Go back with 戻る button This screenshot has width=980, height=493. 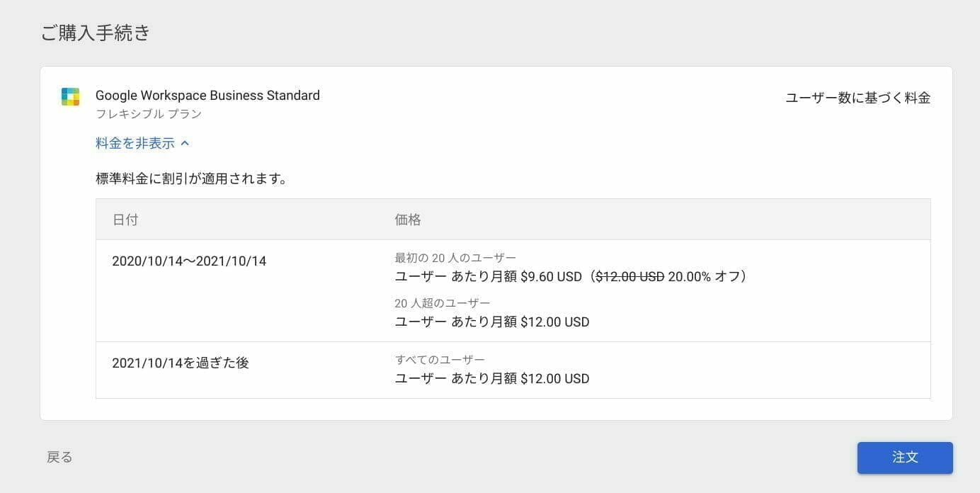59,458
